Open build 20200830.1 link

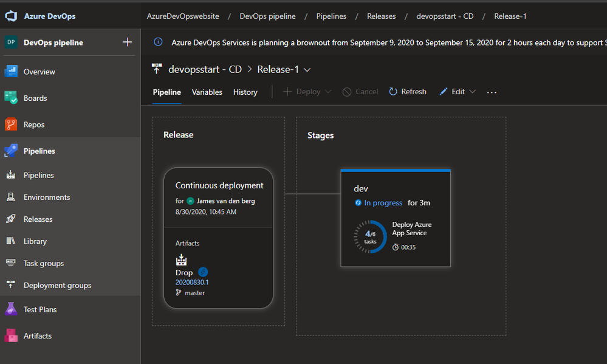(192, 283)
